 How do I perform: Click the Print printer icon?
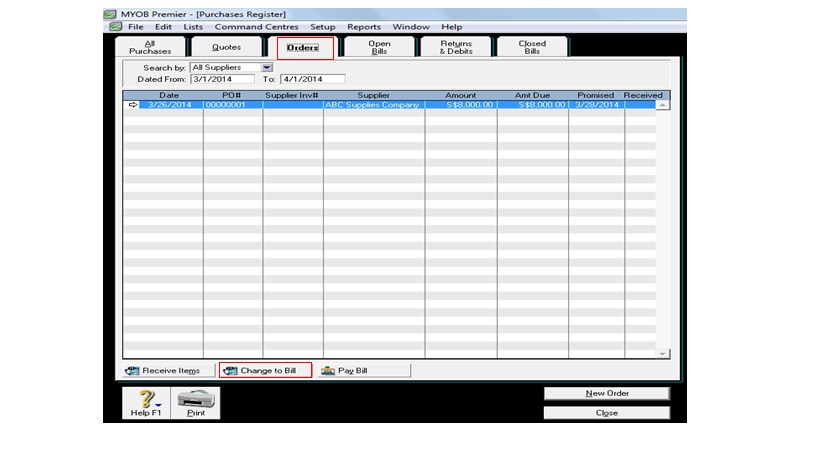point(196,399)
